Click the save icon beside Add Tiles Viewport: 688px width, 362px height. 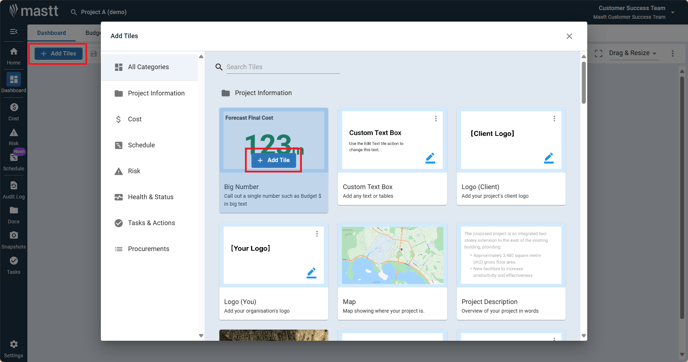[x=93, y=54]
